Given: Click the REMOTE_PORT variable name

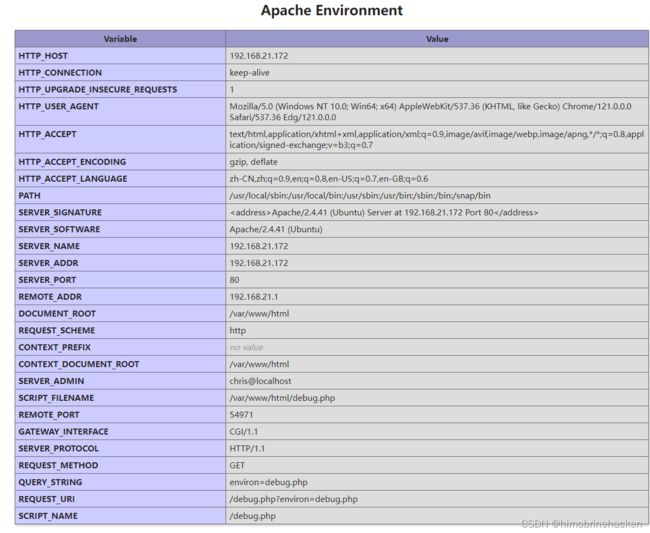Looking at the screenshot, I should click(49, 415).
